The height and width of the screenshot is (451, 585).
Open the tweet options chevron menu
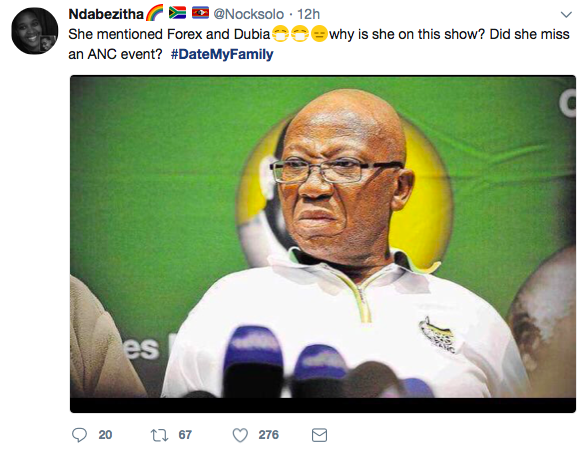click(x=566, y=15)
